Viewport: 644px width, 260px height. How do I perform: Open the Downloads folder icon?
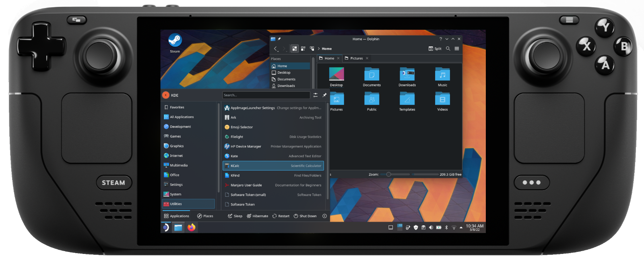coord(407,76)
